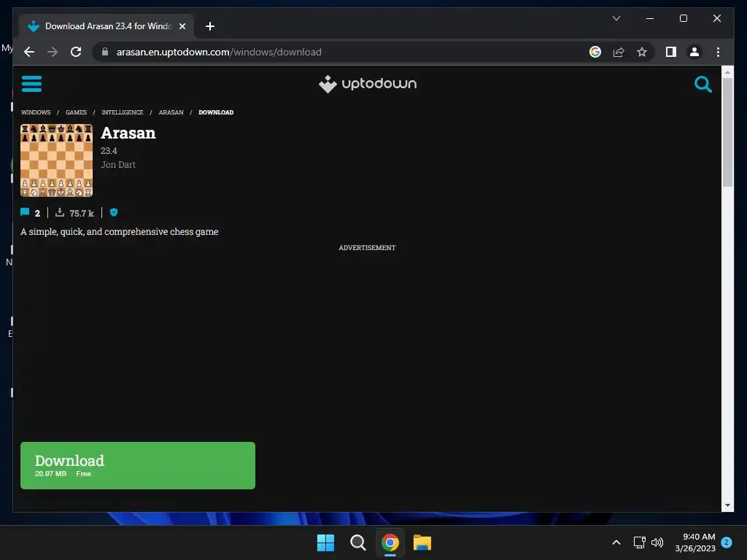The image size is (747, 560).
Task: Close the Download Arasan tab
Action: click(x=182, y=26)
